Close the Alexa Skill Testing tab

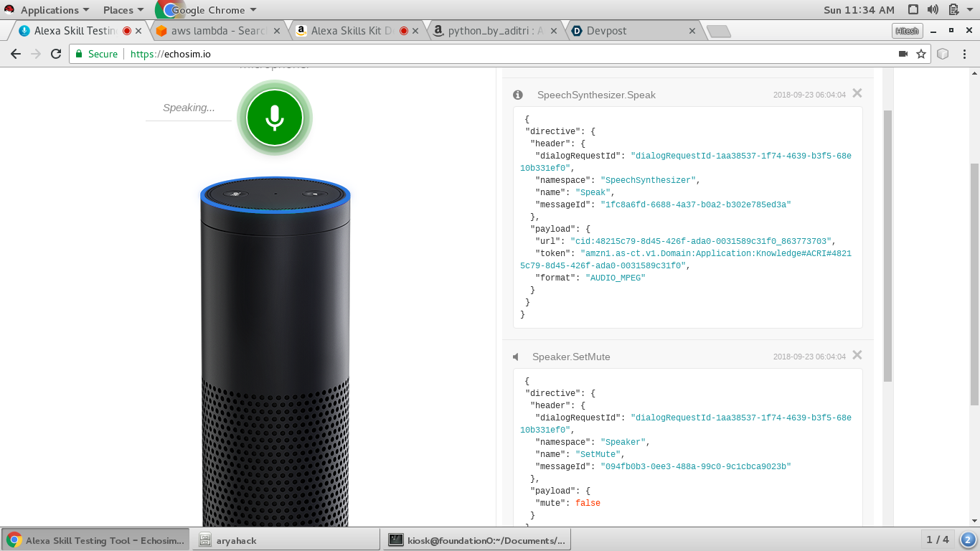click(x=138, y=31)
